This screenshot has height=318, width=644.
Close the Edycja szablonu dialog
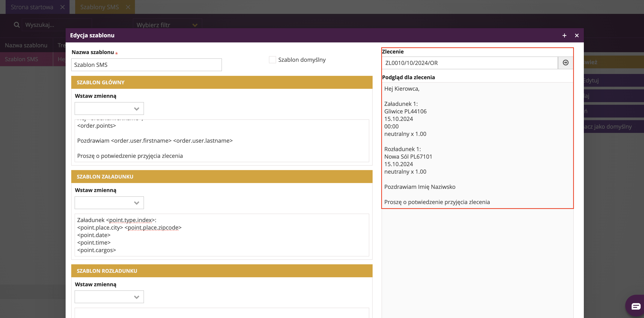click(x=577, y=35)
